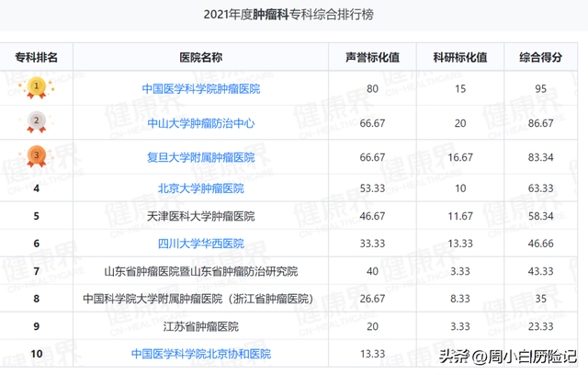
Task: Open 复旦大学附属肿瘤医院 link
Action: pyautogui.click(x=201, y=157)
